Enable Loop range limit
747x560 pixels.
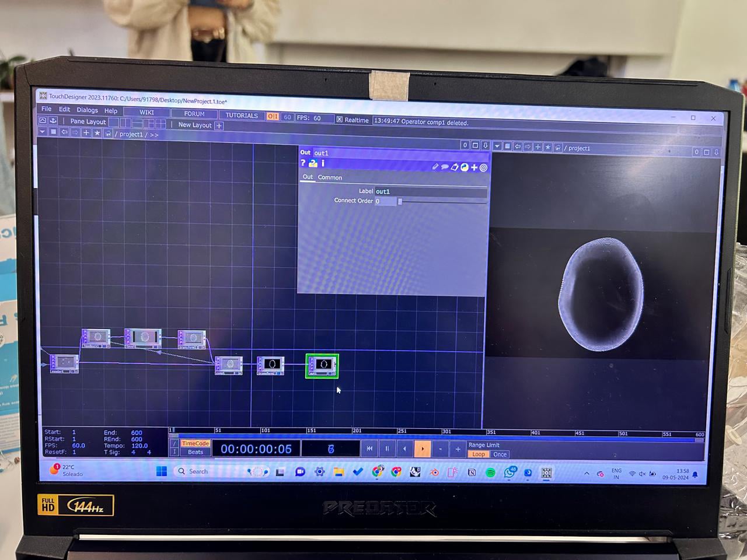(479, 454)
